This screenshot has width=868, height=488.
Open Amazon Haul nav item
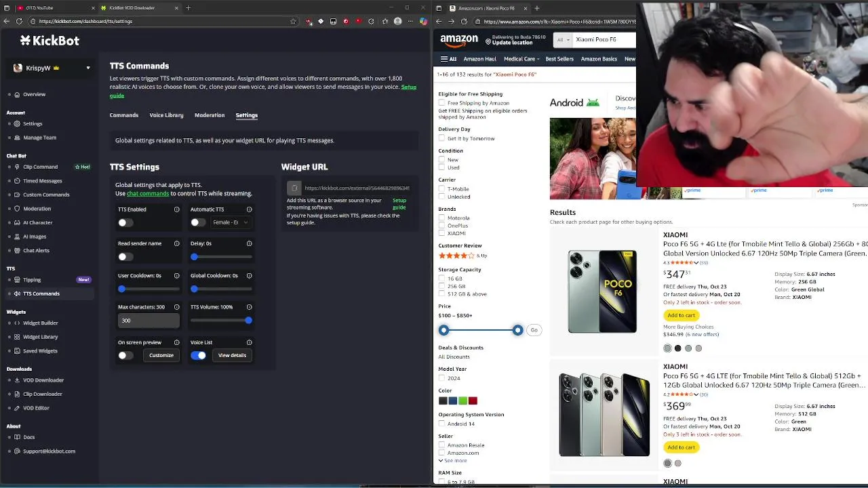[480, 59]
